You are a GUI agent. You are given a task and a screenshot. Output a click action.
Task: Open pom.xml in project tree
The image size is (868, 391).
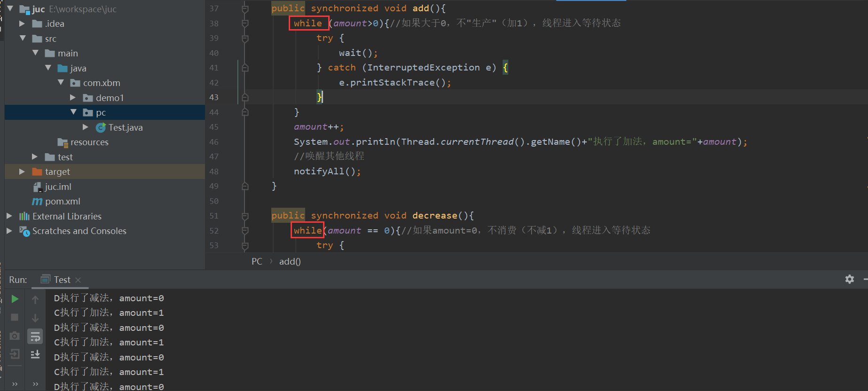[x=63, y=201]
